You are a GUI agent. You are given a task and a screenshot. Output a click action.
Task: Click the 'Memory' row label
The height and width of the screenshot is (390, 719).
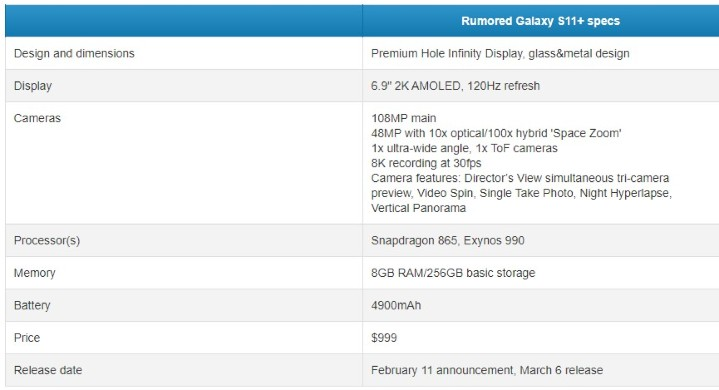[x=34, y=273]
